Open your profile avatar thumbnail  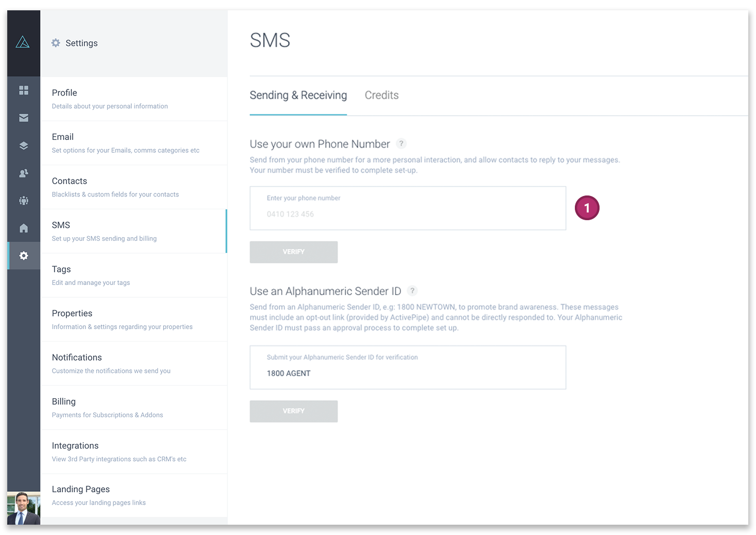[23, 508]
